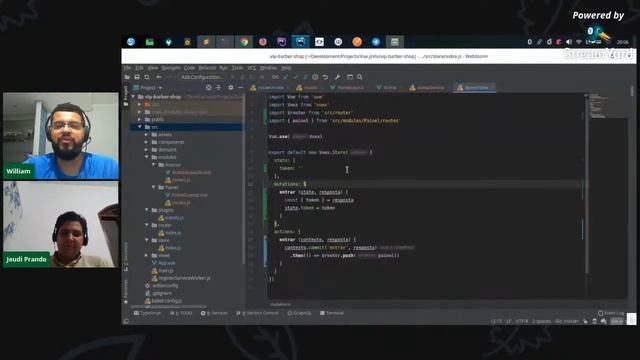Open the Add Configuration dropdown
Screen dimensions: 640x360
(x=202, y=77)
